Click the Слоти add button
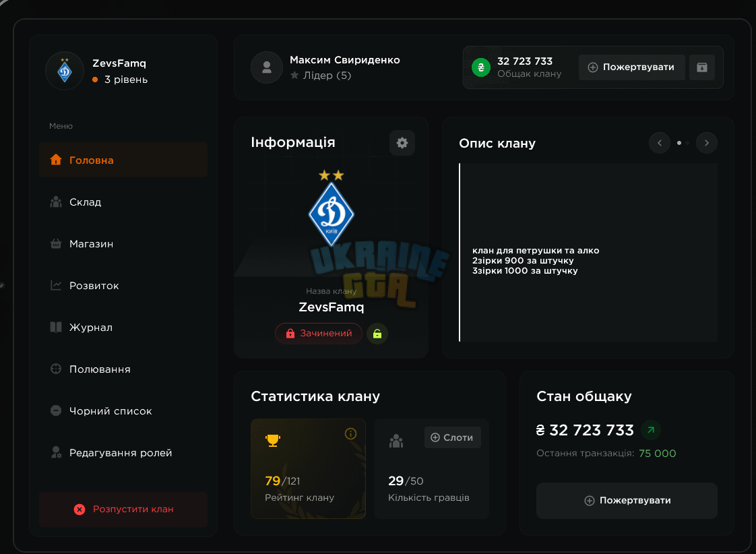 (452, 437)
